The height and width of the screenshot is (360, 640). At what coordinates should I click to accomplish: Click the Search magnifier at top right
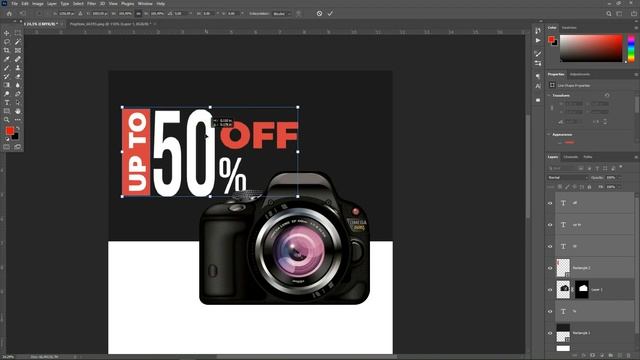609,13
